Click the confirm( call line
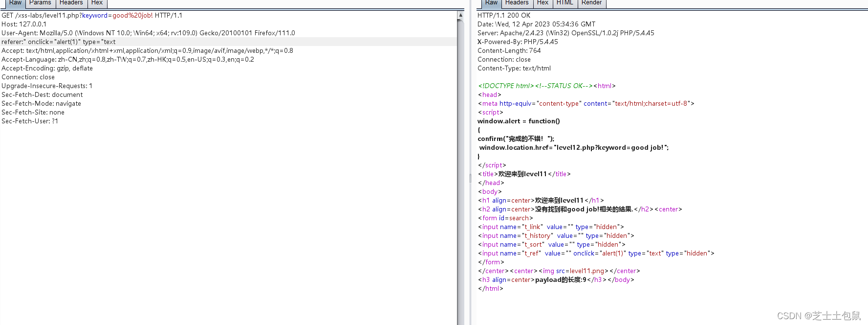 tap(516, 139)
